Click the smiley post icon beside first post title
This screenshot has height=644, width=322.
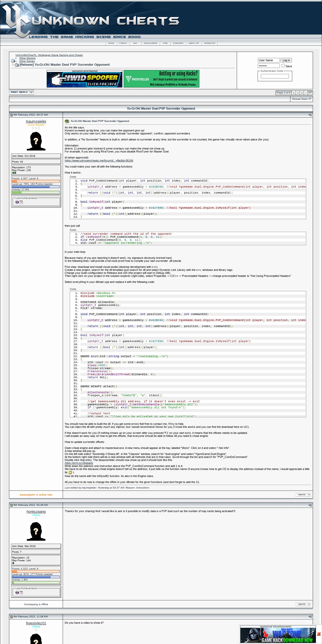(67, 121)
